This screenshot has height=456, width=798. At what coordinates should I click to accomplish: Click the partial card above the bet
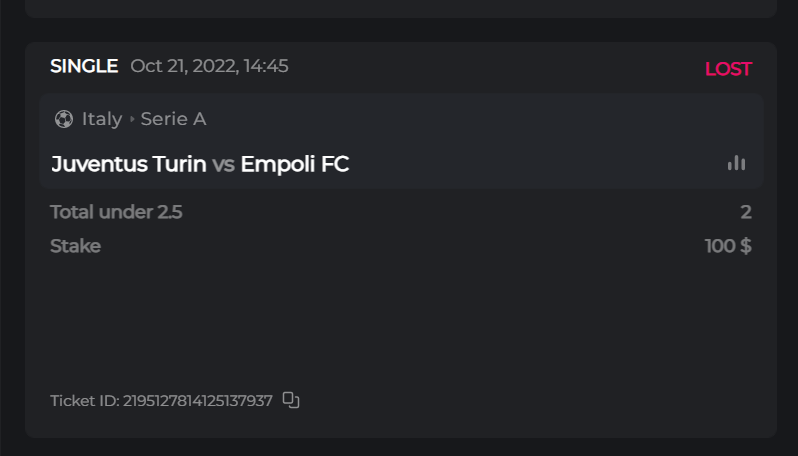point(400,8)
